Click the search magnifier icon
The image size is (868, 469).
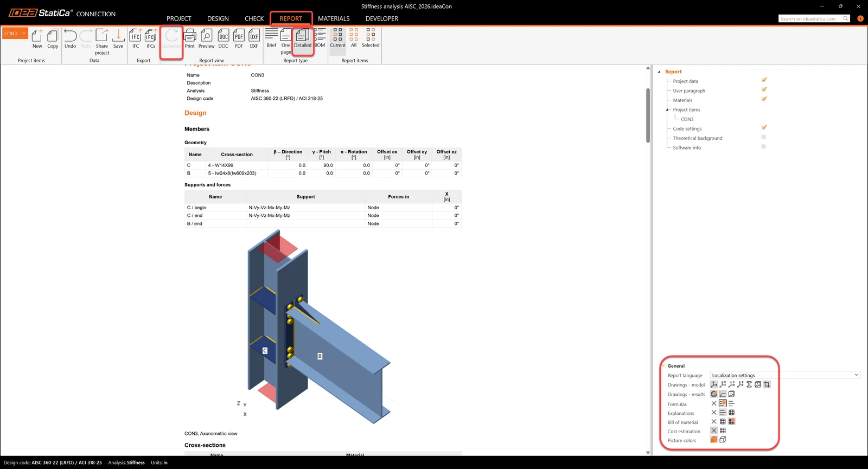point(845,18)
